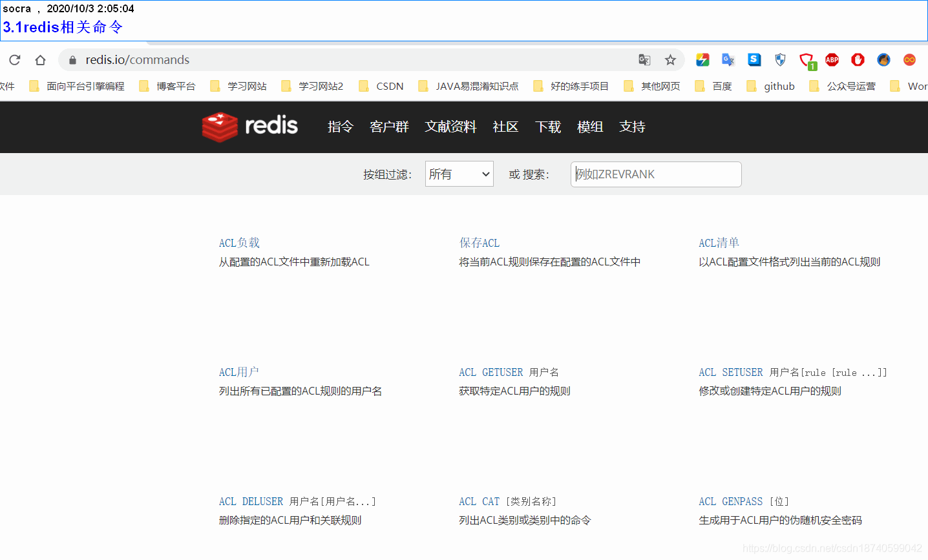Open the 指令 navigation menu item

341,127
